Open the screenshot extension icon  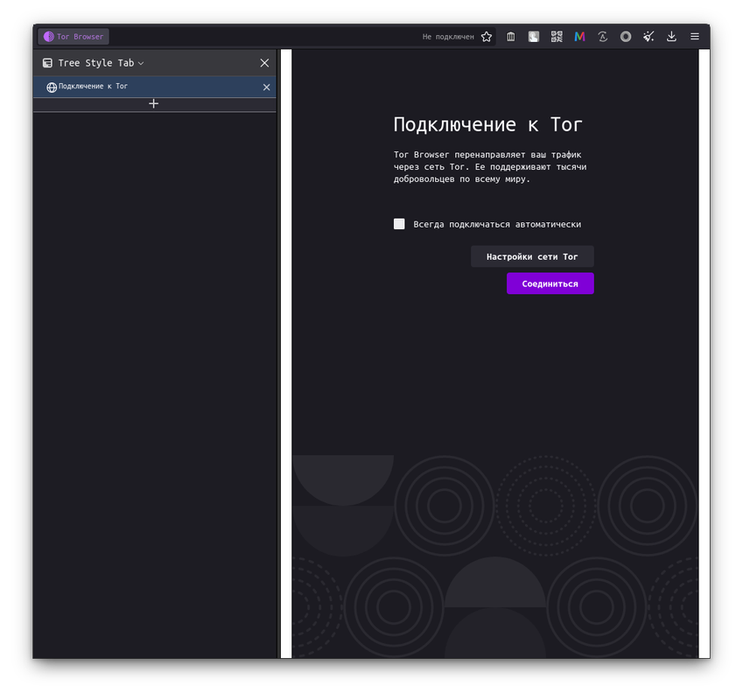[533, 36]
